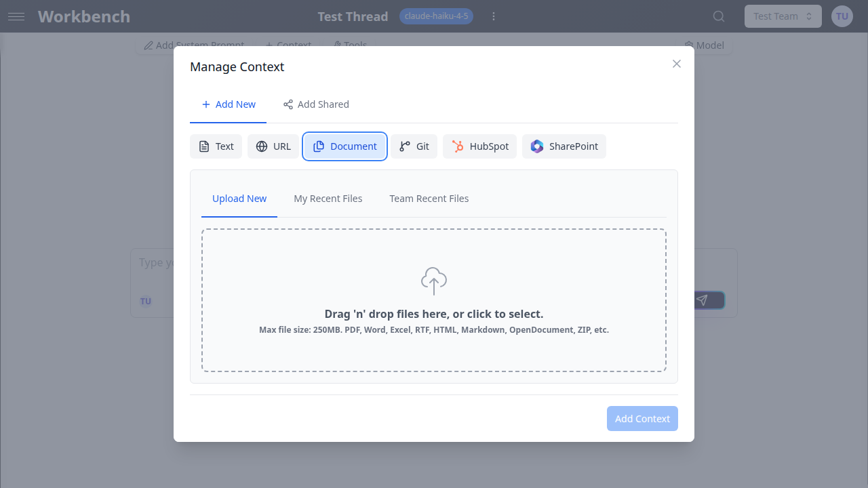Choose the URL globe icon source
Viewport: 868px width, 488px height.
262,146
